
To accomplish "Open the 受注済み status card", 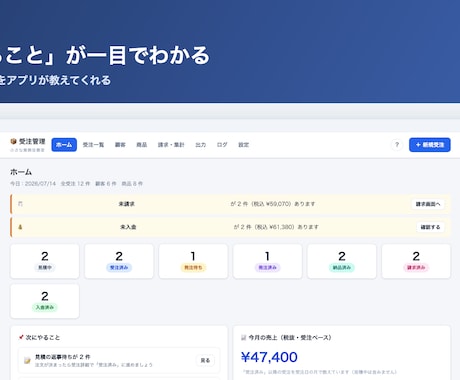I will tap(119, 261).
